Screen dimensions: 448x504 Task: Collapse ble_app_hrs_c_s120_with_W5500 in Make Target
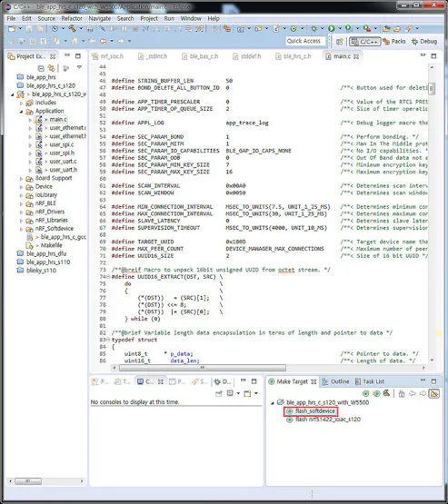coord(273,403)
